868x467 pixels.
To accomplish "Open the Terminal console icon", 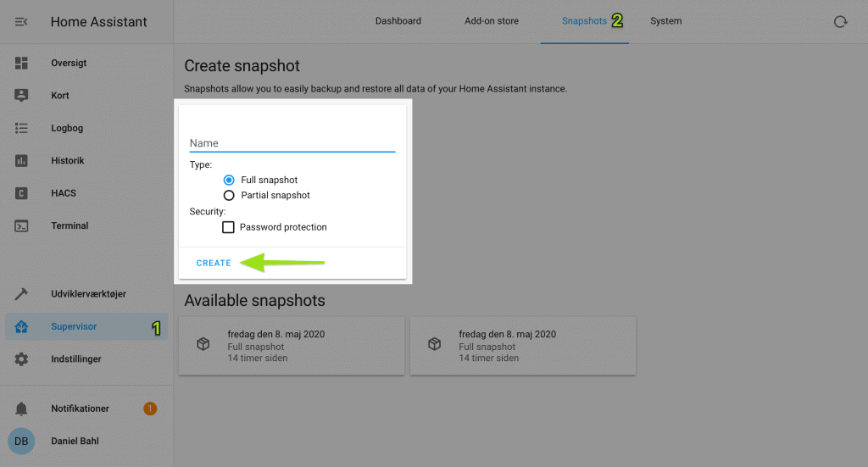I will tap(21, 225).
